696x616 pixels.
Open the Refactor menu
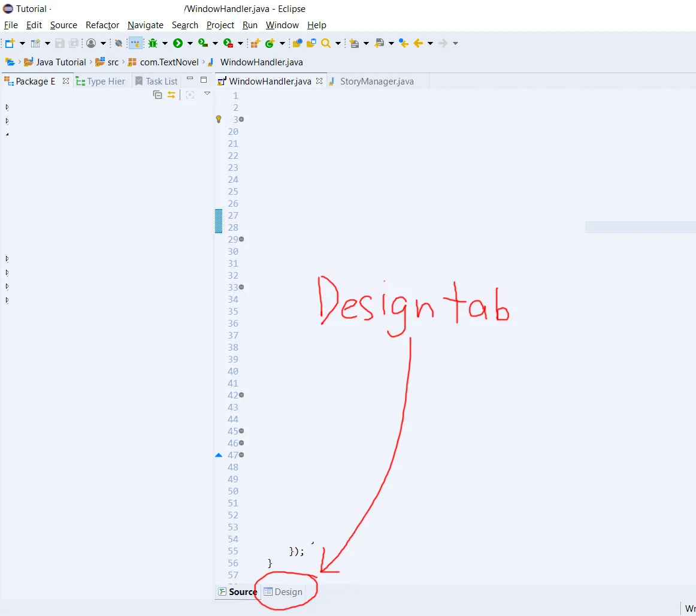(102, 25)
